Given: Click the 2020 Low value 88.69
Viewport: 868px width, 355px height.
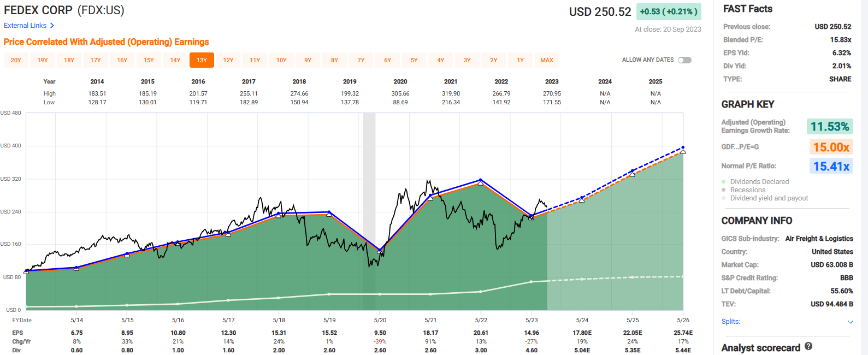Looking at the screenshot, I should (400, 102).
